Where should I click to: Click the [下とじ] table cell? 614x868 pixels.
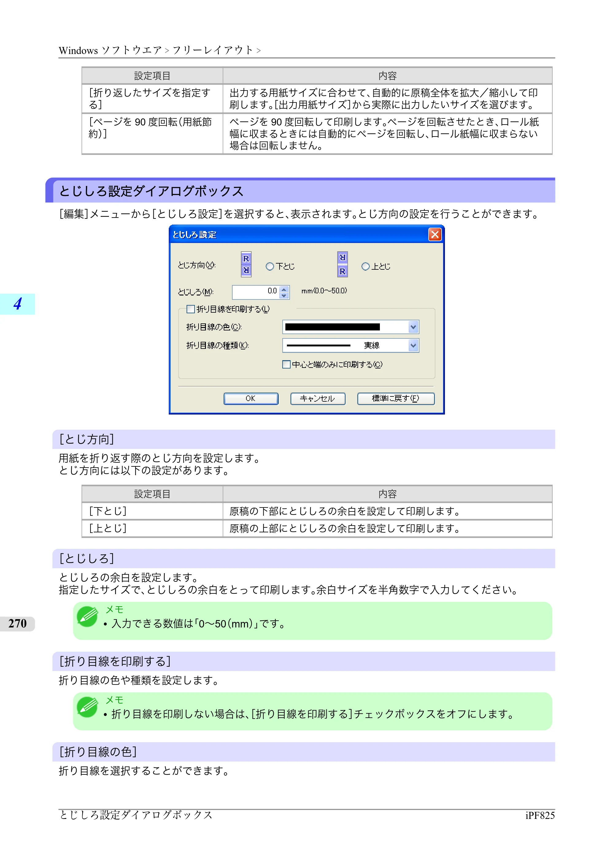(x=153, y=511)
